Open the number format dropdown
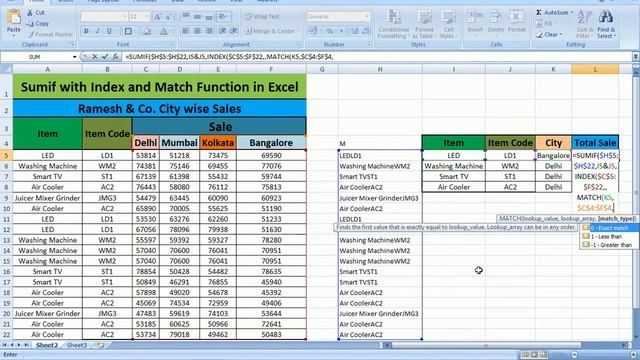 [367, 17]
